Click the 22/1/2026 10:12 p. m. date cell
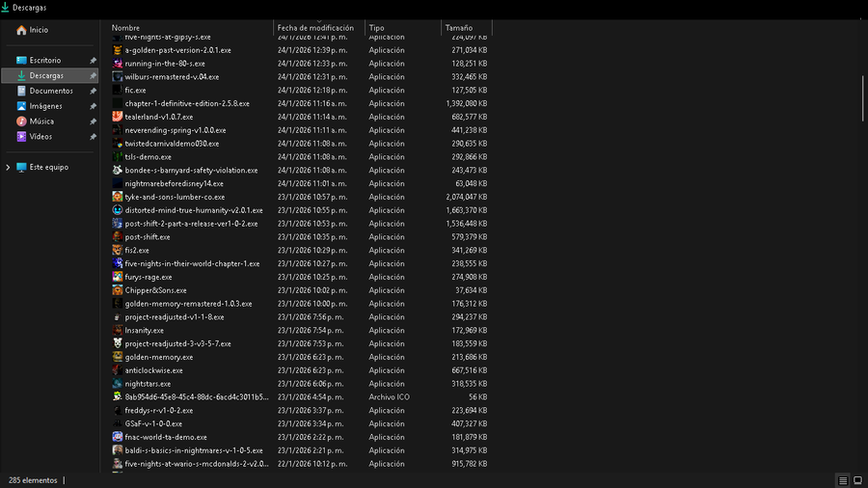 [311, 464]
